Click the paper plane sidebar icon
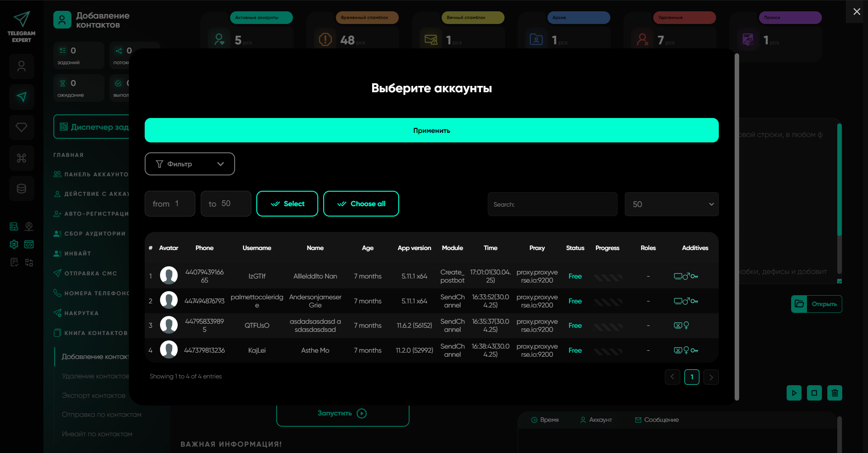The height and width of the screenshot is (453, 868). pos(21,97)
